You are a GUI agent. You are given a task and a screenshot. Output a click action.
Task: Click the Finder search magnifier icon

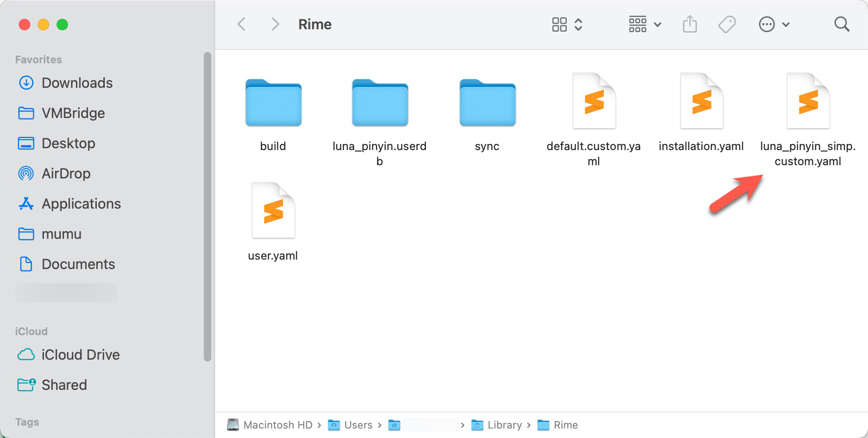[x=842, y=24]
